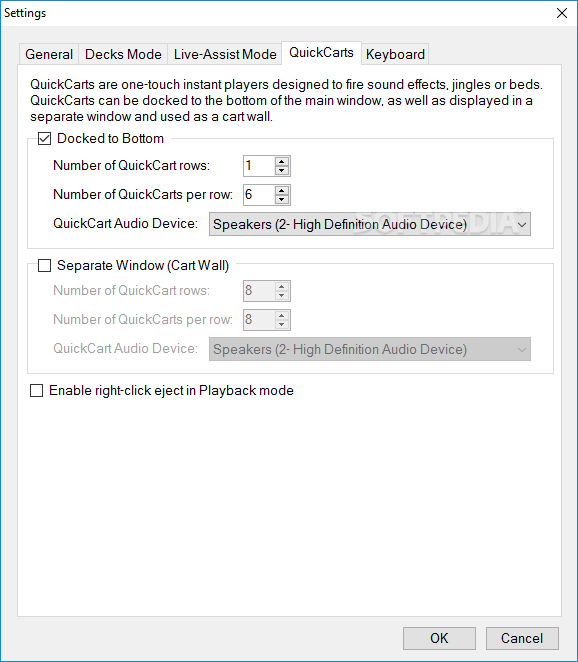
Task: Open the Decks Mode tab
Action: click(x=123, y=54)
